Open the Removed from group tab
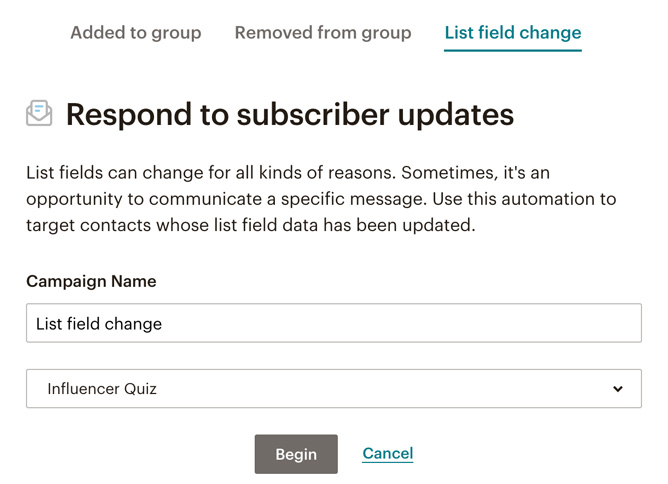The width and height of the screenshot is (668, 484). click(x=323, y=33)
